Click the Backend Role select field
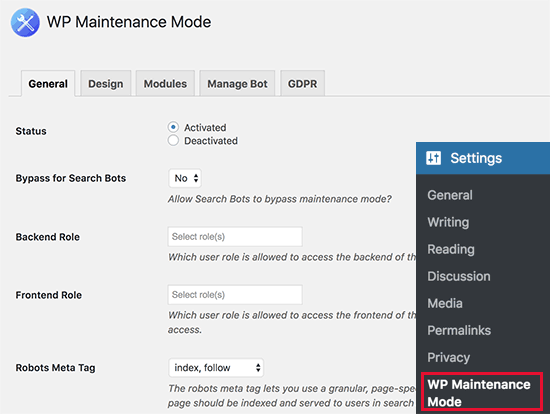Image resolution: width=550 pixels, height=414 pixels. (x=235, y=237)
